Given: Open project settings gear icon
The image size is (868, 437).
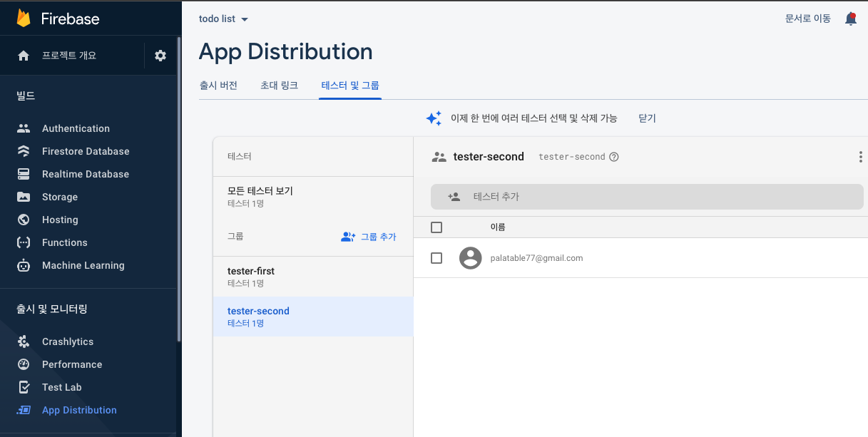Looking at the screenshot, I should coord(160,56).
